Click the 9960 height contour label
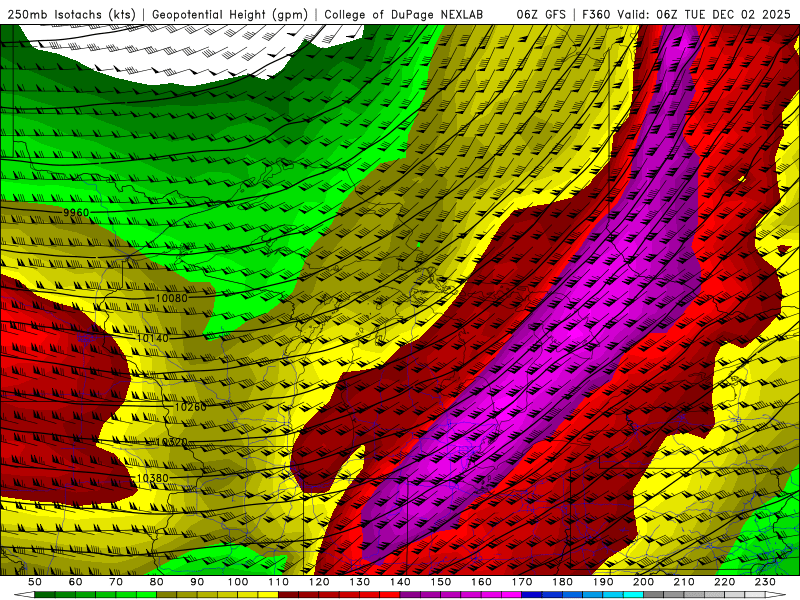This screenshot has height=600, width=800. click(76, 212)
